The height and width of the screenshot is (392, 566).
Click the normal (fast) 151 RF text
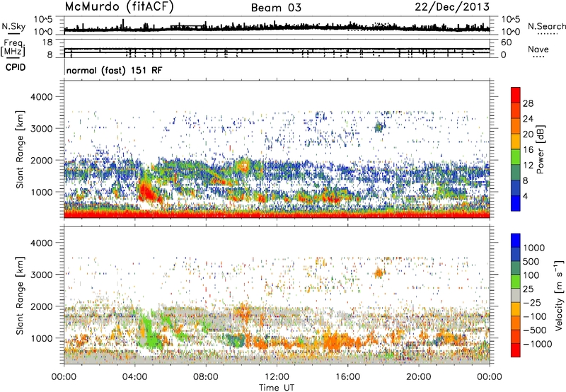click(115, 70)
